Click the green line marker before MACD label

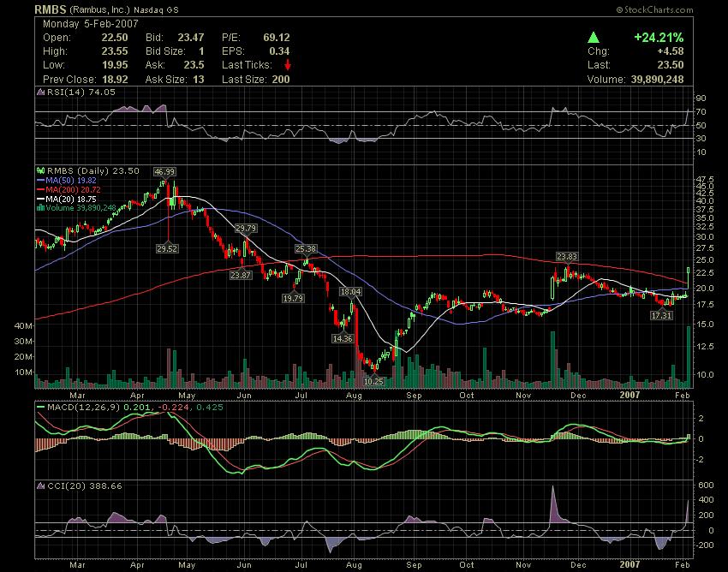(x=41, y=408)
